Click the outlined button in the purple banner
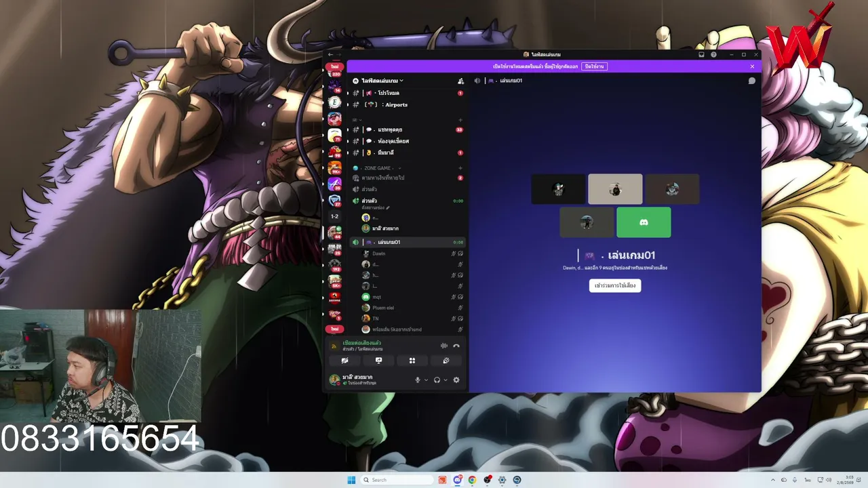The width and height of the screenshot is (868, 488). coord(594,66)
